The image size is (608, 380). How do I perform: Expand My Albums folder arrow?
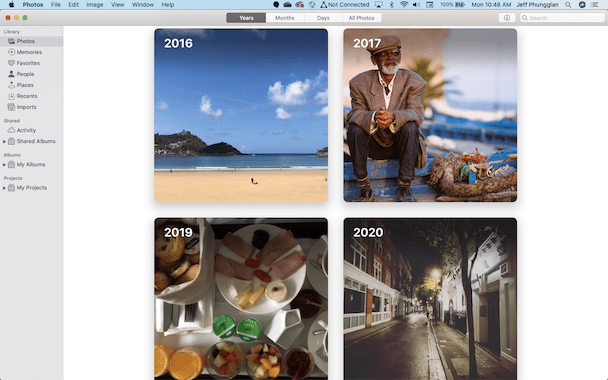(4, 165)
